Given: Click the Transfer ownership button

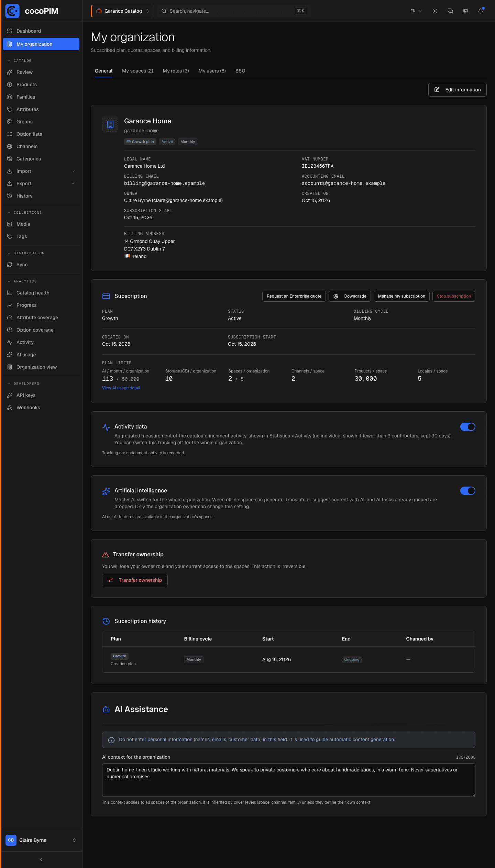Looking at the screenshot, I should click(x=135, y=580).
